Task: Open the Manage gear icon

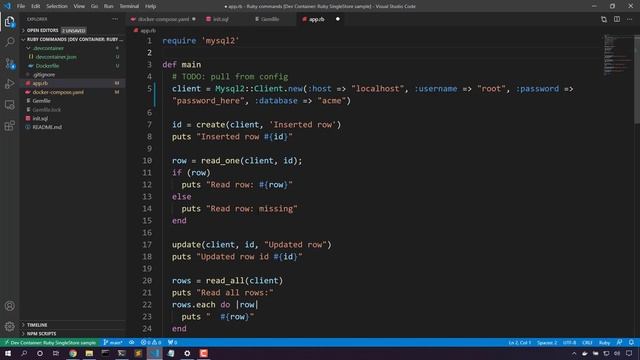Action: (10, 326)
